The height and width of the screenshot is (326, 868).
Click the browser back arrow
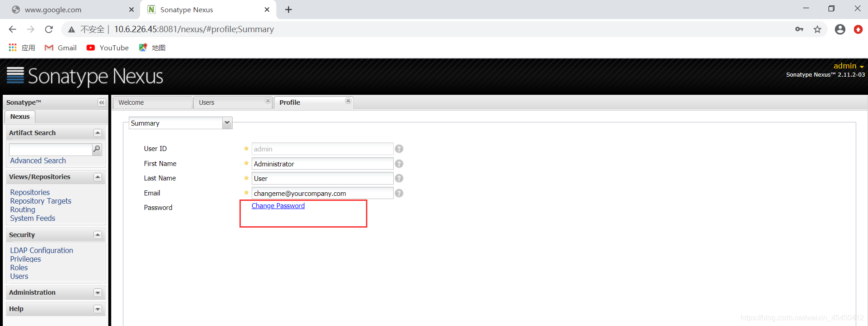click(12, 29)
